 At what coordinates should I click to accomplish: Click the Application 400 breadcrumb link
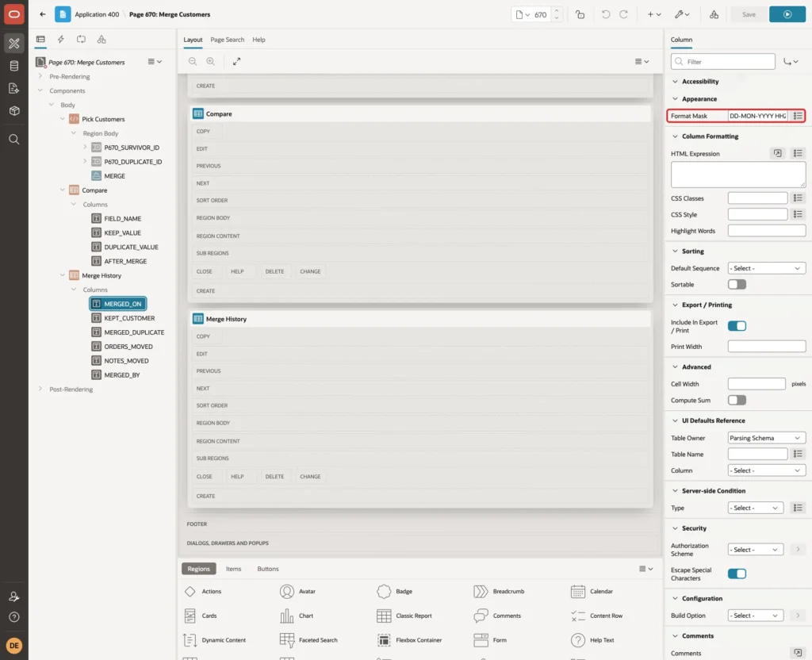pyautogui.click(x=97, y=14)
